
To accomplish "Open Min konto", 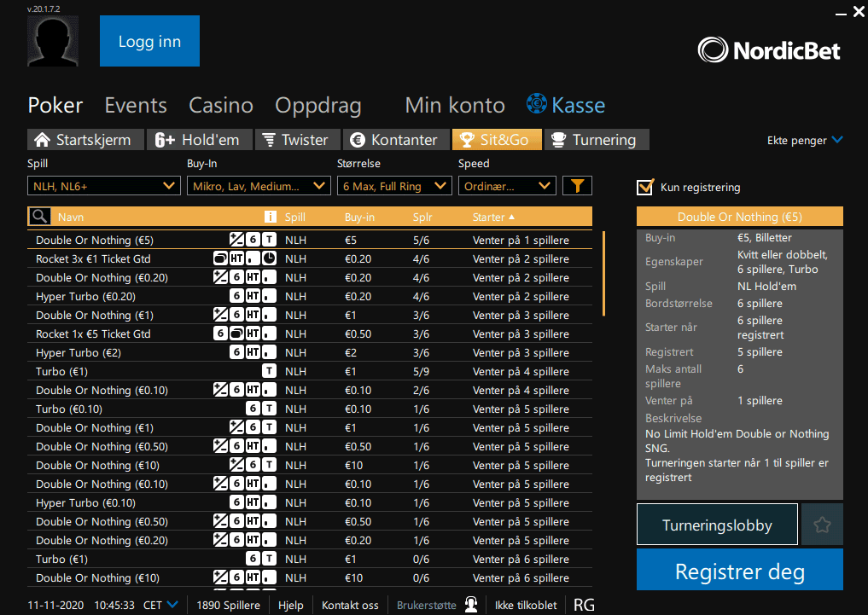I will pyautogui.click(x=455, y=105).
